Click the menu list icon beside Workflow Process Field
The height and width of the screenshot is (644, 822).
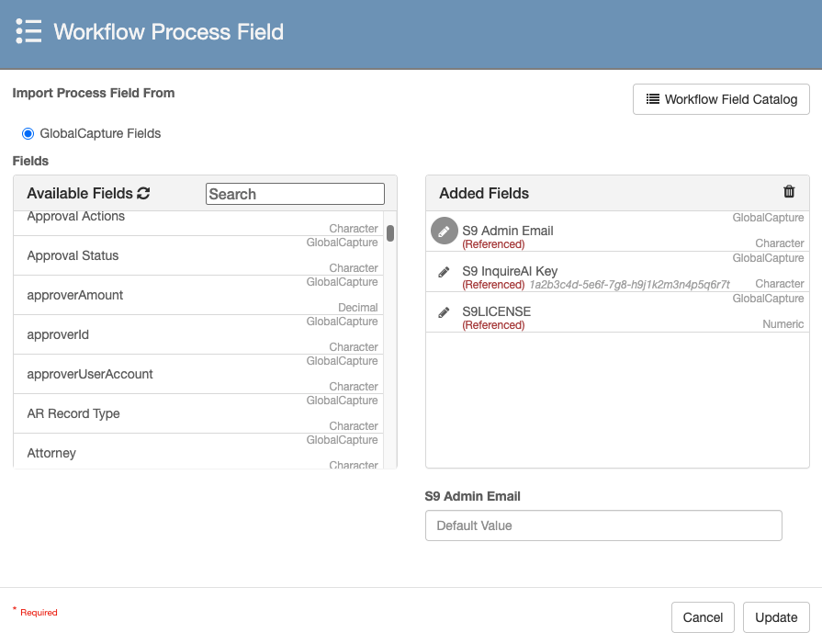coord(28,31)
